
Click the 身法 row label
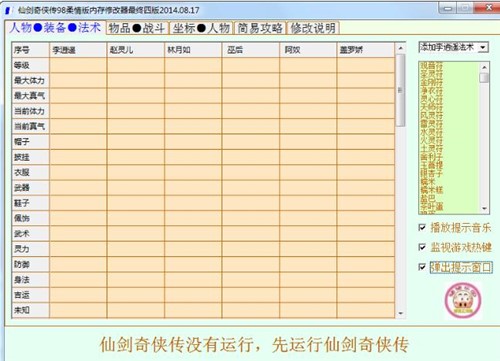[30, 280]
